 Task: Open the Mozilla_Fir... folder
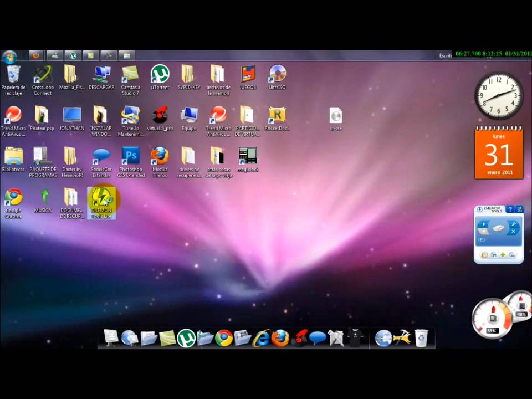pyautogui.click(x=71, y=78)
